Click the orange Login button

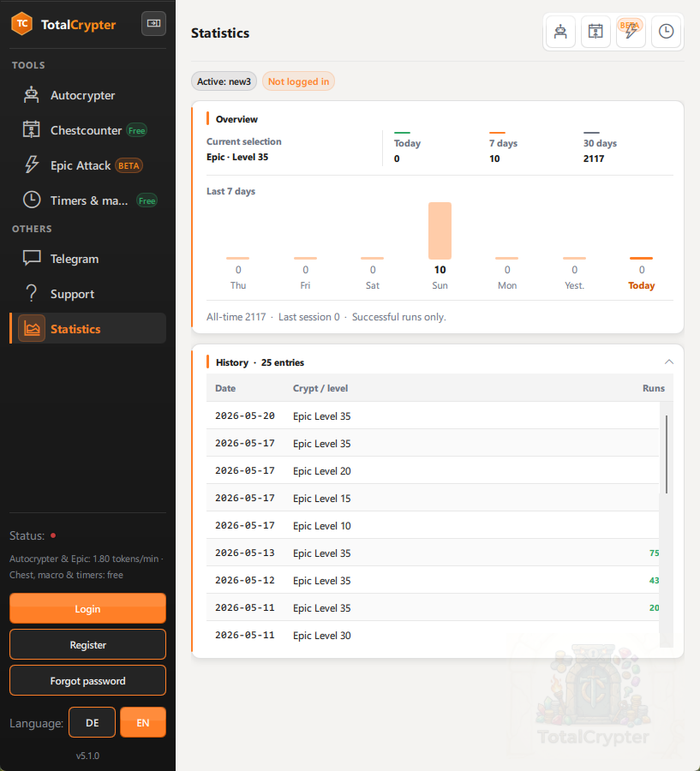[87, 608]
